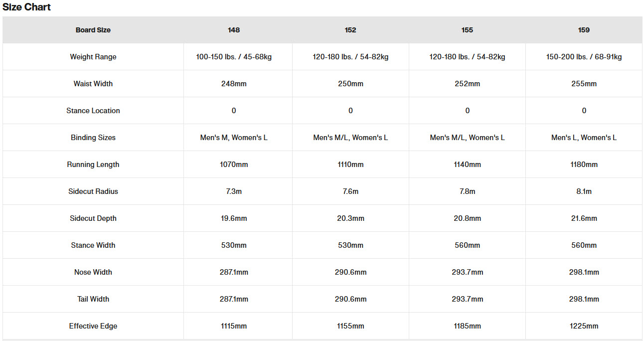Click the 21.6mm sidecut depth value
Screen dimensions: 644x341
(x=584, y=218)
